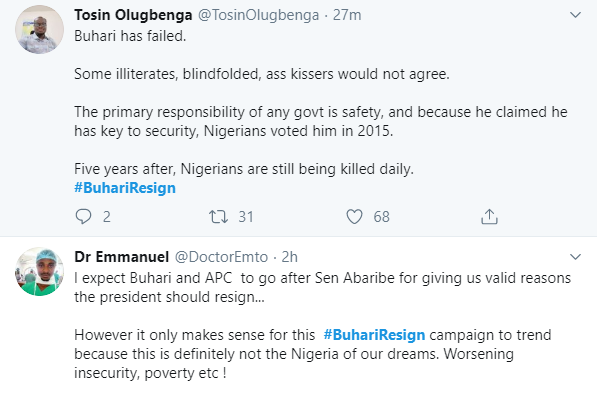Share Tosin's tweet via upload arrow icon
The image size is (597, 393).
click(489, 216)
